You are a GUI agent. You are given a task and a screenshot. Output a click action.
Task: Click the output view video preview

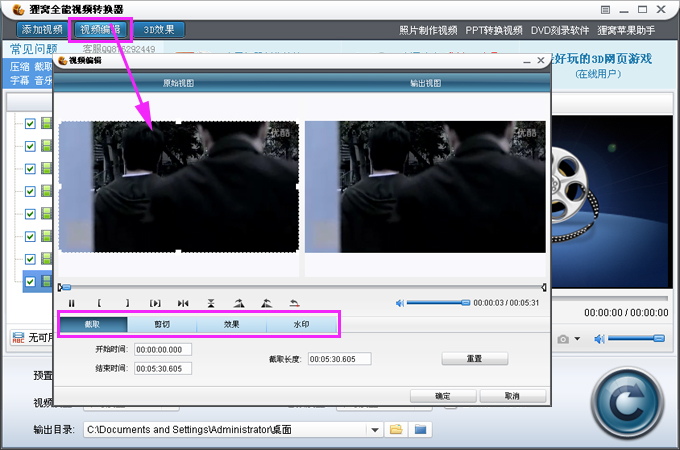click(x=425, y=187)
